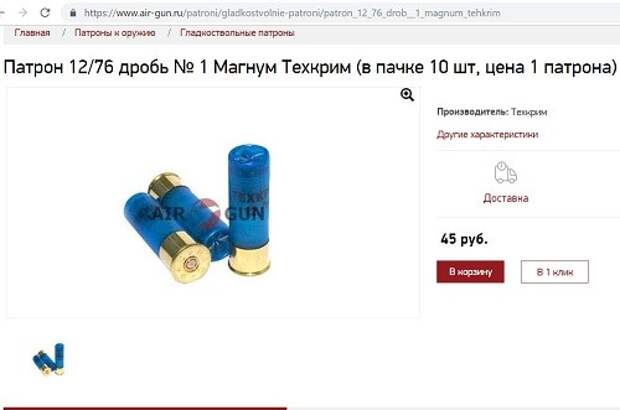Click the delivery truck icon
This screenshot has width=620, height=410.
click(505, 172)
